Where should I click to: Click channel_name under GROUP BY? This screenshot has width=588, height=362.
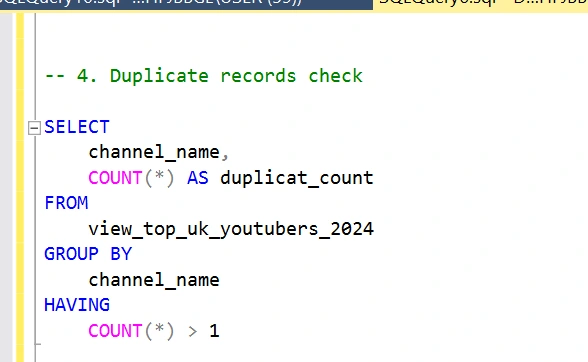click(x=154, y=281)
